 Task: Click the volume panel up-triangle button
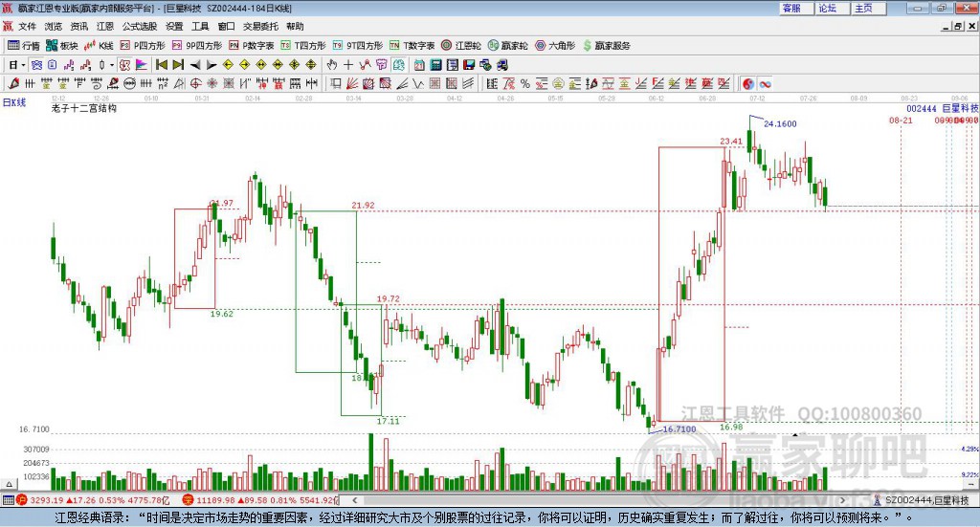pyautogui.click(x=9, y=484)
